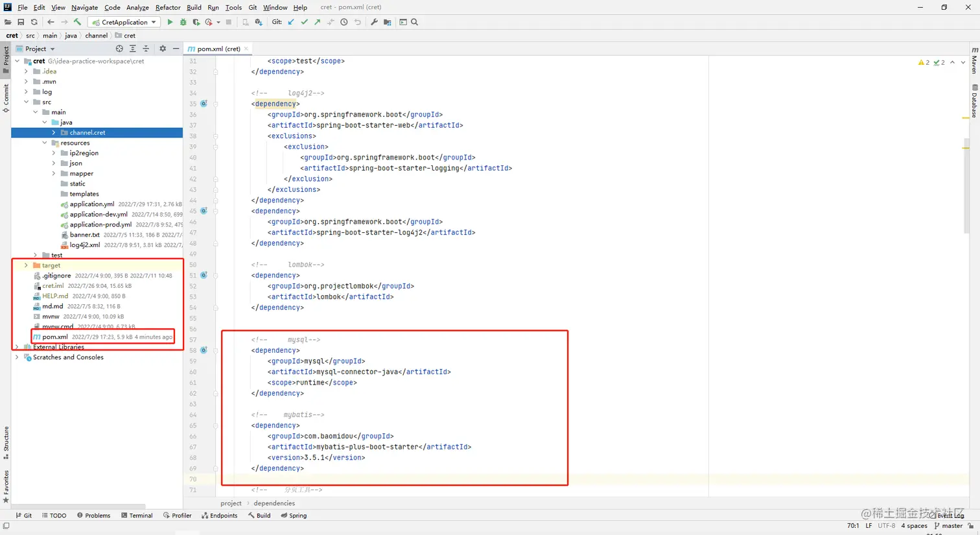Screen dimensions: 980x535
Task: Navigate back using the left arrow icon
Action: [x=51, y=22]
